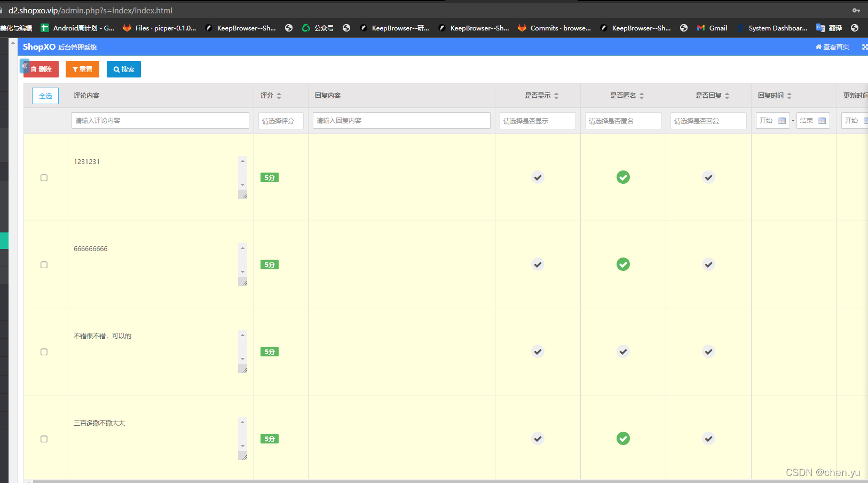Click the orange 重置 reset button
This screenshot has height=483, width=868.
click(82, 69)
